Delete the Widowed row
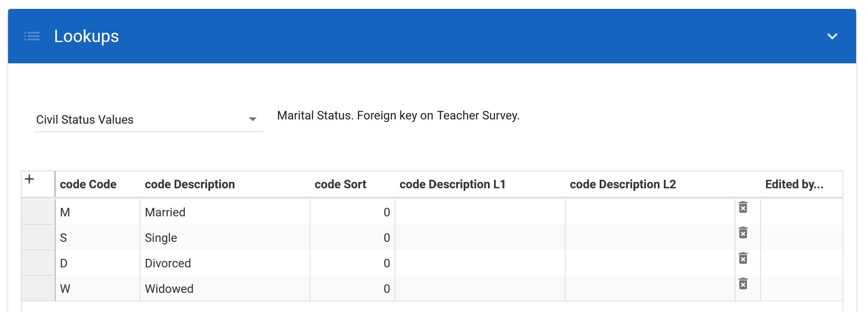 743,284
